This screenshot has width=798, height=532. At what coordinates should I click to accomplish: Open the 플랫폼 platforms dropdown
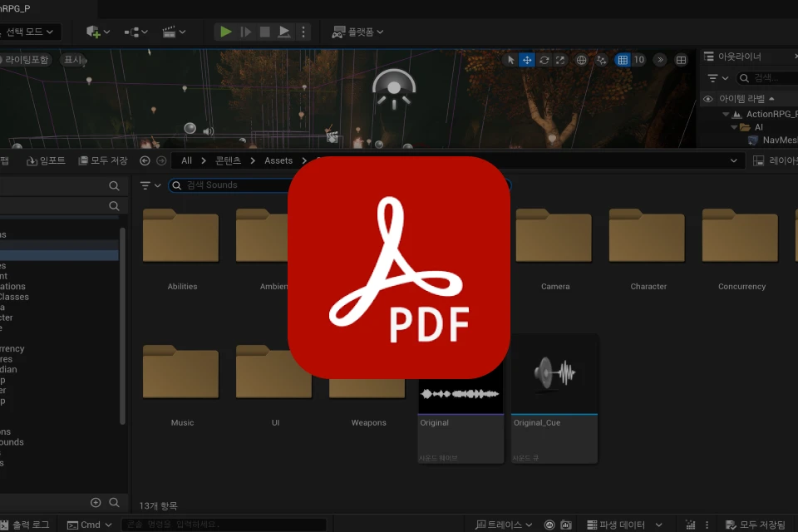357,32
